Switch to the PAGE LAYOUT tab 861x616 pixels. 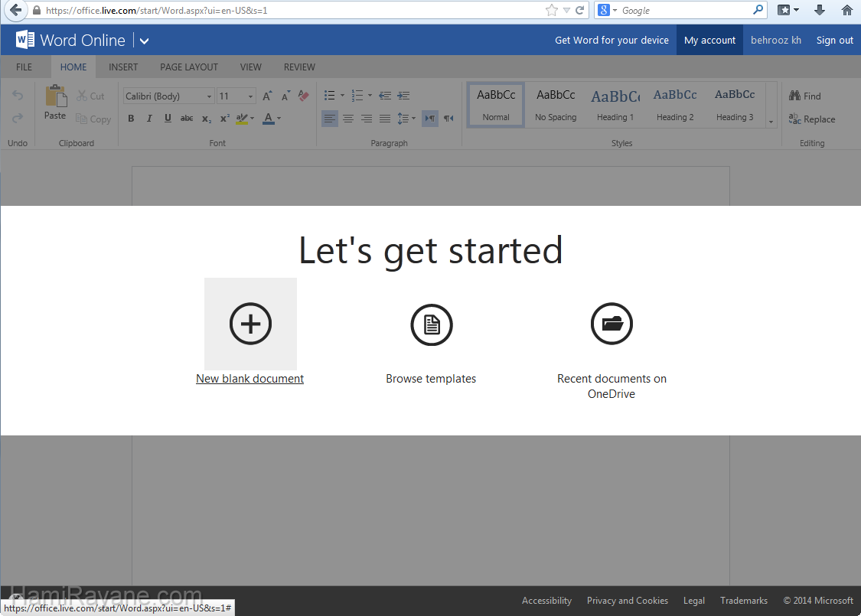[x=189, y=67]
